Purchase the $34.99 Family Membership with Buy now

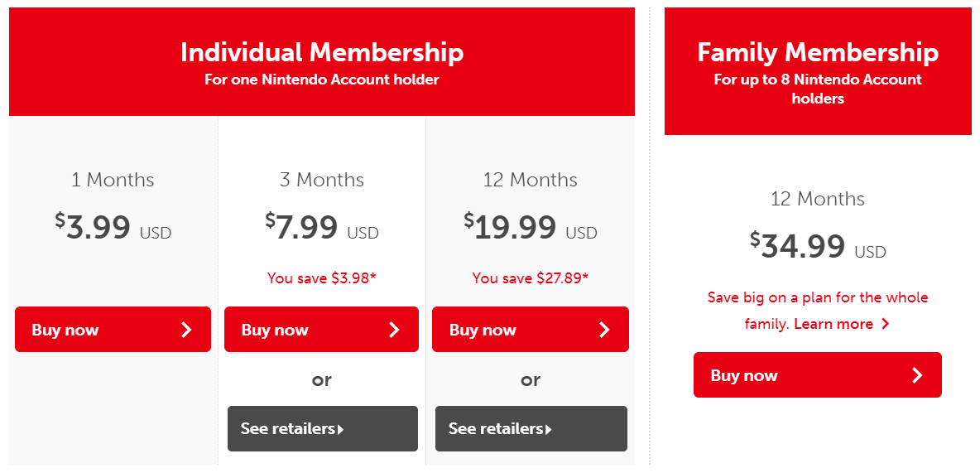817,375
